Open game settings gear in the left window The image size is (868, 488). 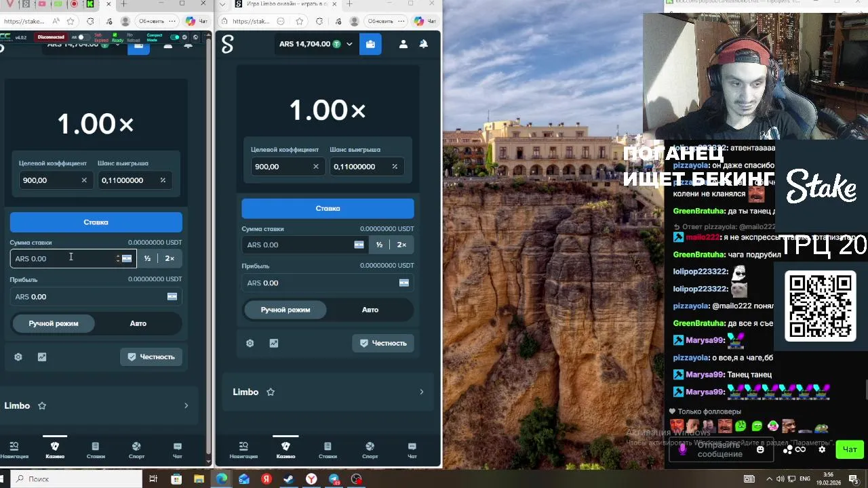pos(18,357)
